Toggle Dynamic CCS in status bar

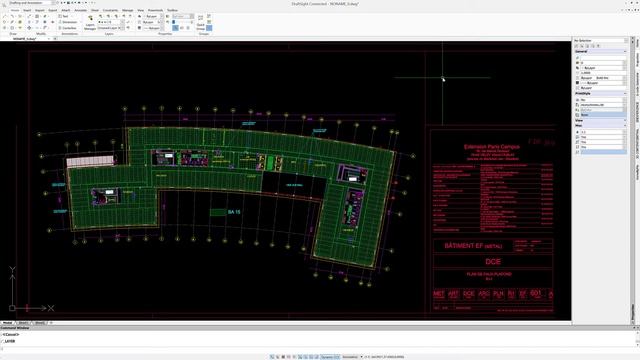point(330,357)
